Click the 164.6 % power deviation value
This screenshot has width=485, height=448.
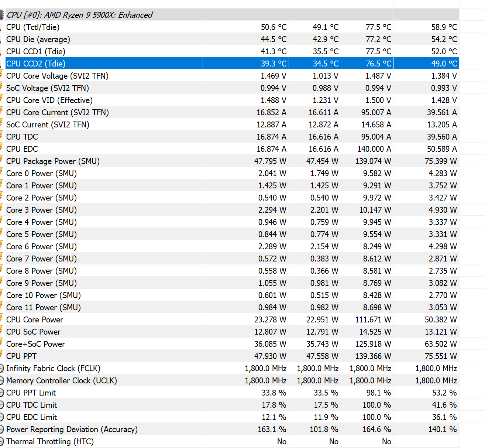377,429
